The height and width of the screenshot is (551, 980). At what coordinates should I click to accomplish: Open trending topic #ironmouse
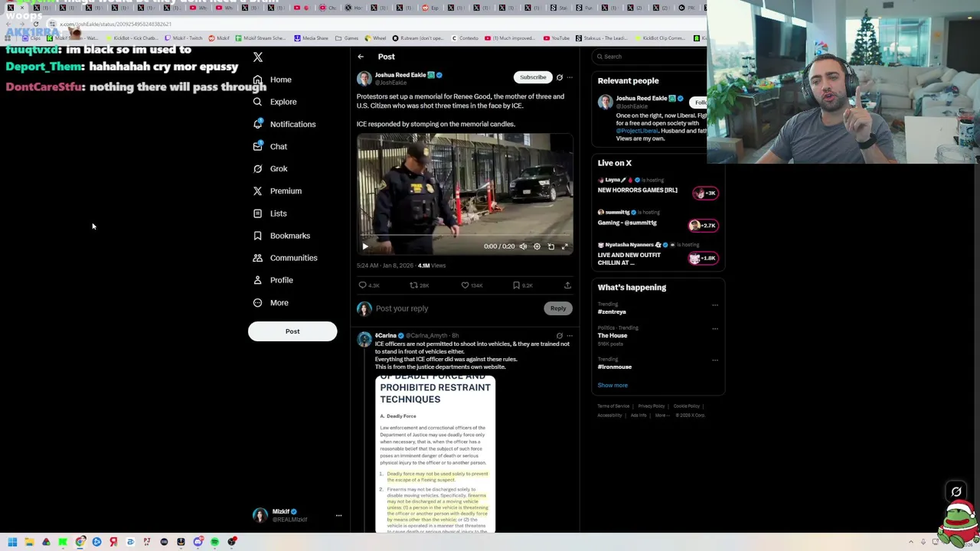click(x=615, y=367)
